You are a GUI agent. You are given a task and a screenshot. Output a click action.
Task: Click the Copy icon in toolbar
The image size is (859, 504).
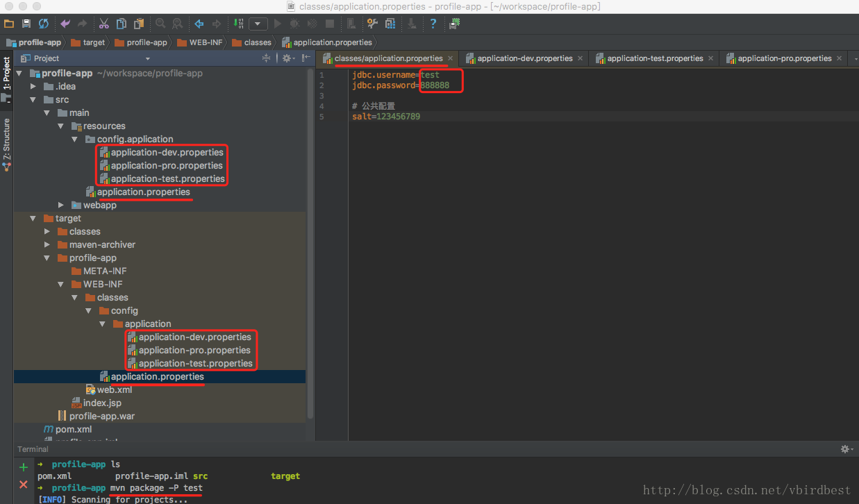coord(122,24)
